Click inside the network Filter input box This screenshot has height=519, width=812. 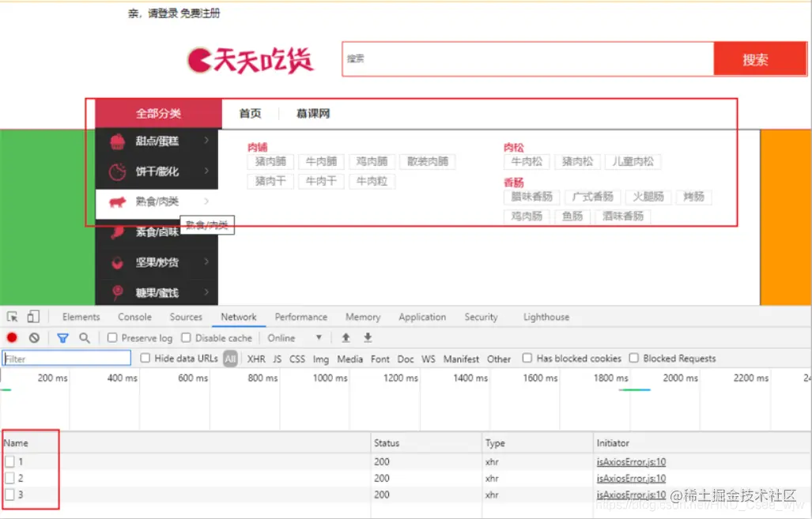(66, 357)
